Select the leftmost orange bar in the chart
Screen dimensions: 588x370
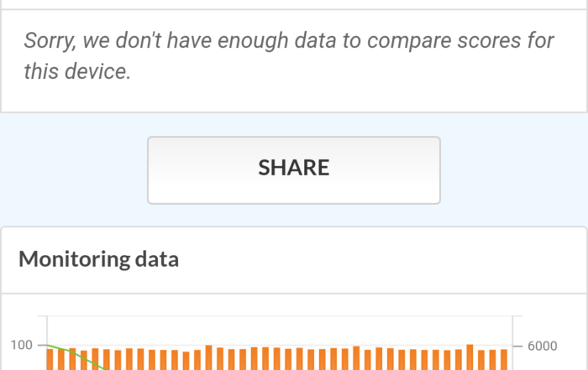point(50,359)
